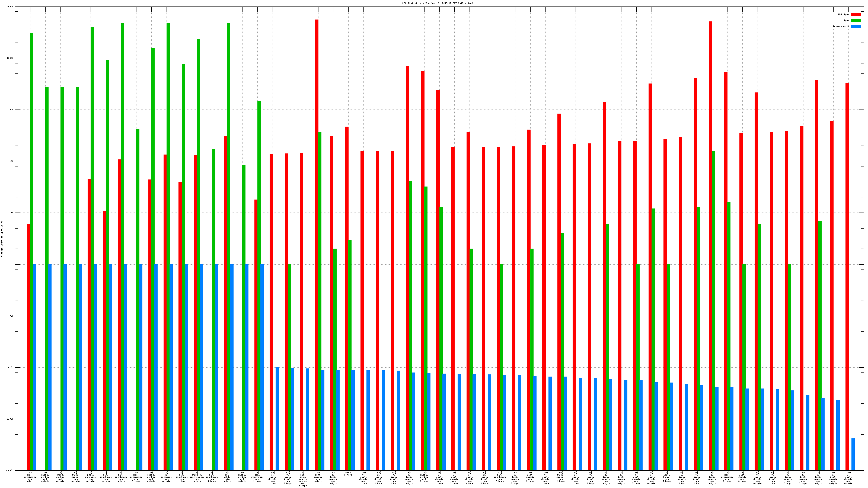Click the dnsbl-3.uceprotect.net origin label
Screen dimensions: 868x488
coord(197,477)
